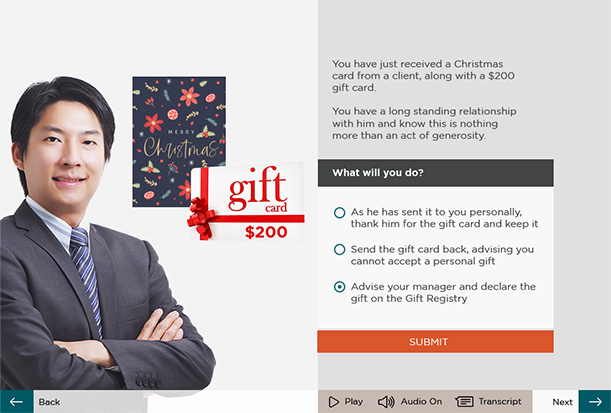Click the businessman photo

103,234
